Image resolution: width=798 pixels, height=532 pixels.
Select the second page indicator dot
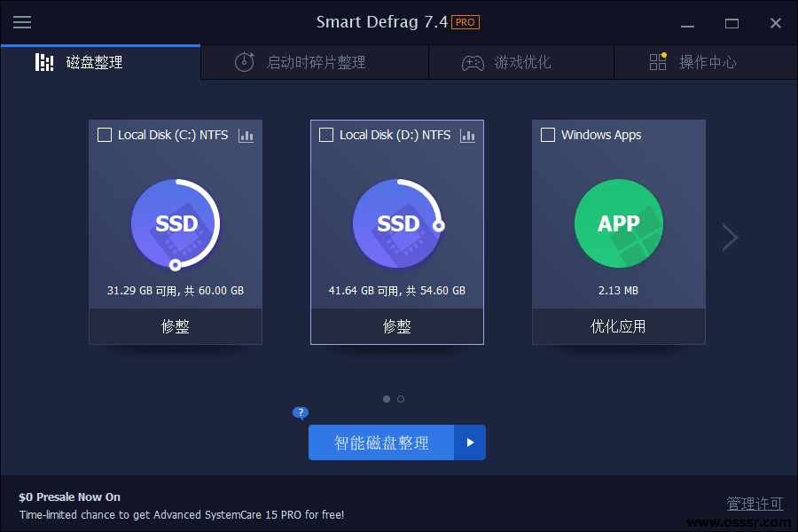(401, 399)
